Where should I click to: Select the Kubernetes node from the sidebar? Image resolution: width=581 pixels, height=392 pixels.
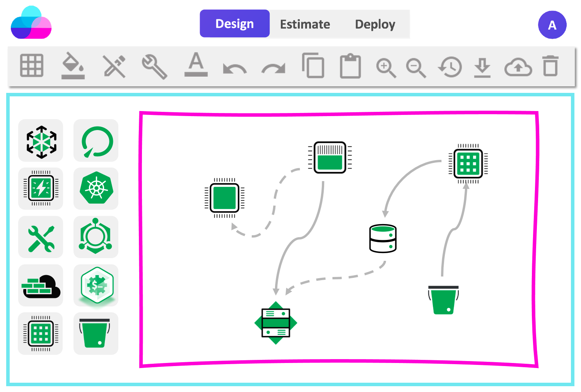click(x=96, y=188)
